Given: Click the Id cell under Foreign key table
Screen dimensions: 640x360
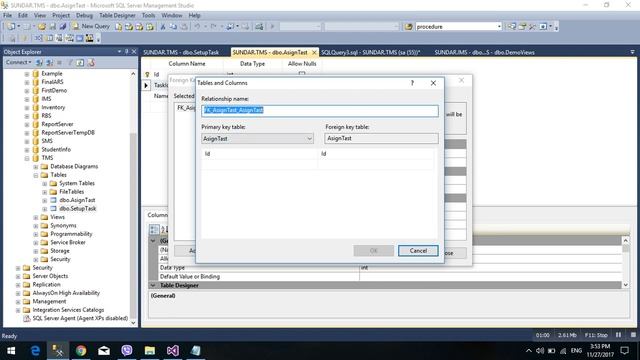Looking at the screenshot, I should [376, 154].
